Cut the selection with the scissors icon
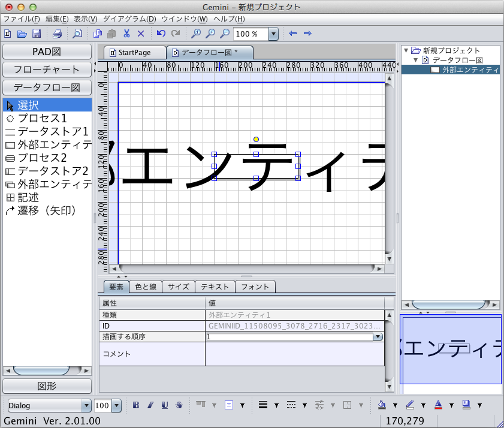The height and width of the screenshot is (428, 504). click(126, 34)
